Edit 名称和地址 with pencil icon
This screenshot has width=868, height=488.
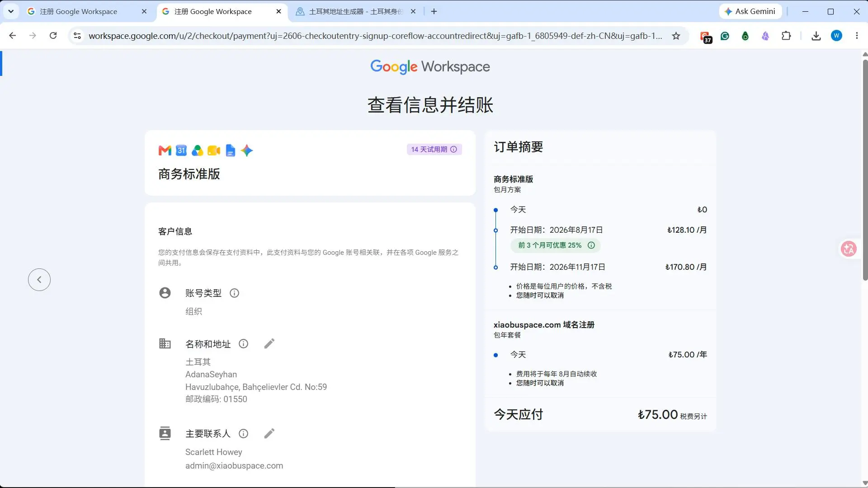tap(269, 344)
